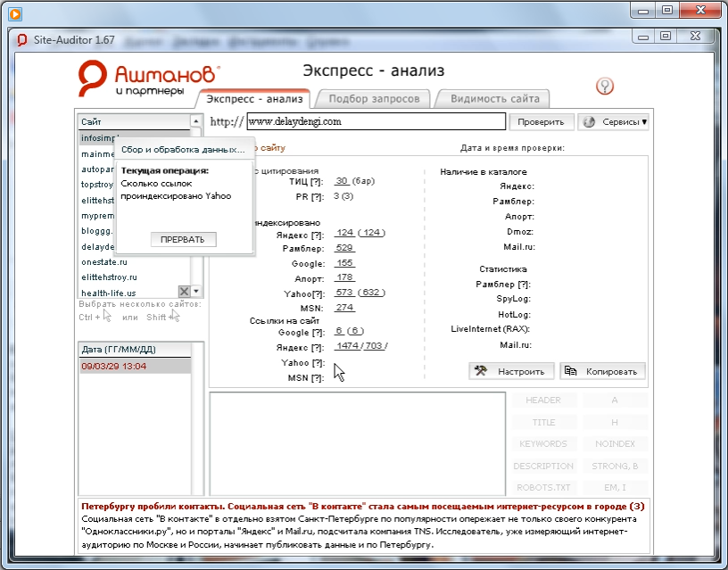Screen dimensions: 728x570
Task: Select the autopar site entry
Action: point(97,169)
